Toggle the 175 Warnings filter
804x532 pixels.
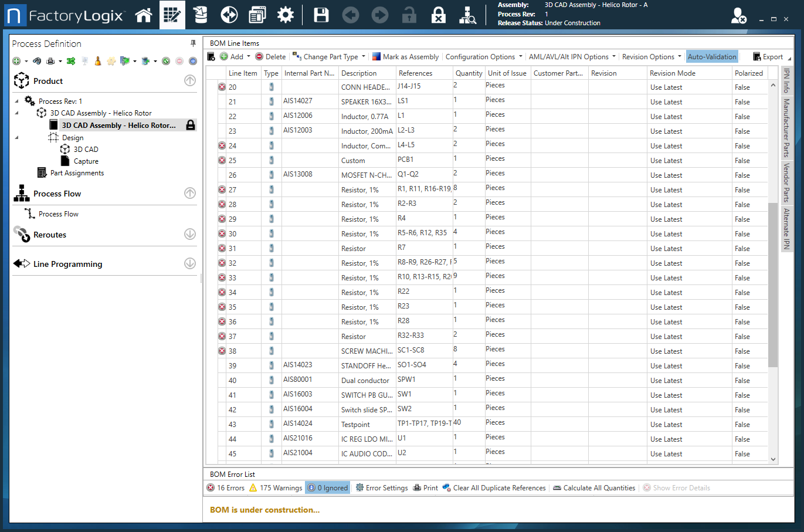point(276,488)
